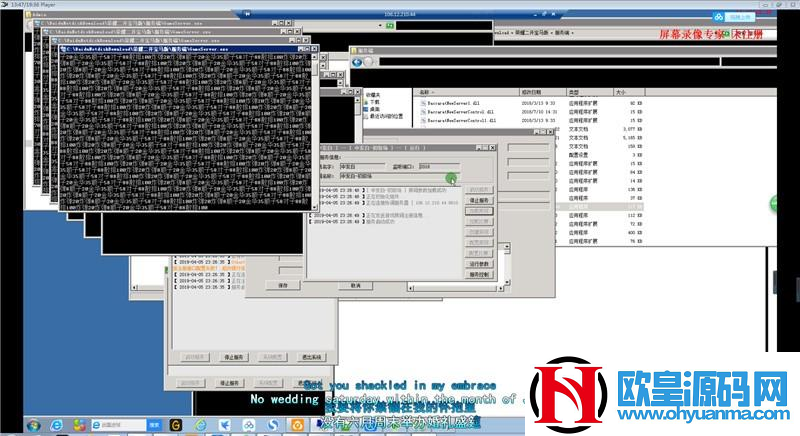The height and width of the screenshot is (436, 800).
Task: Sort files by 类型 column header
Action: click(x=590, y=92)
